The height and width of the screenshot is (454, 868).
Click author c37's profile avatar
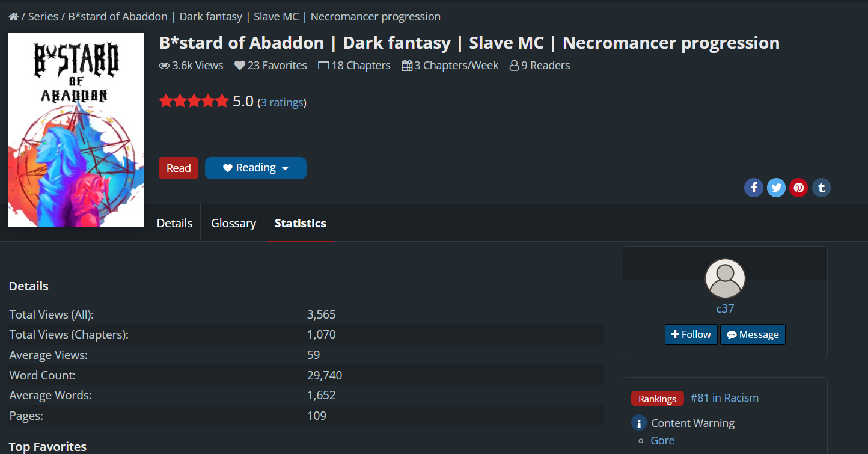pyautogui.click(x=725, y=278)
